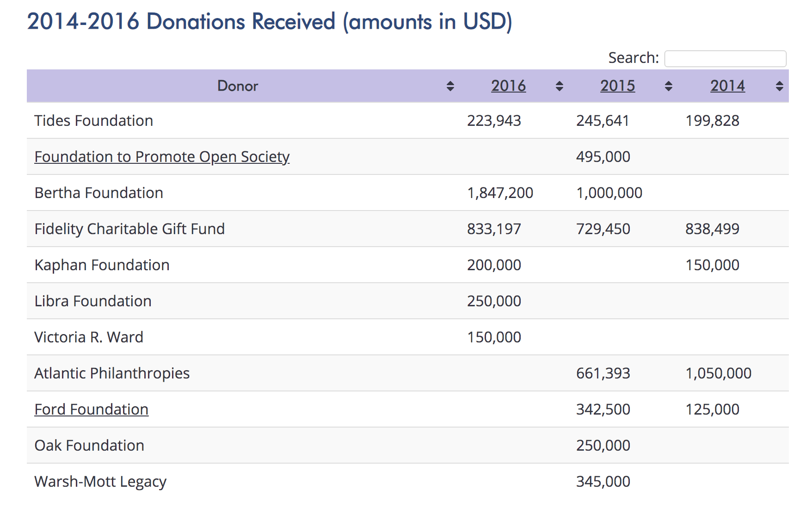Select the Bertha Foundation row name

click(98, 193)
